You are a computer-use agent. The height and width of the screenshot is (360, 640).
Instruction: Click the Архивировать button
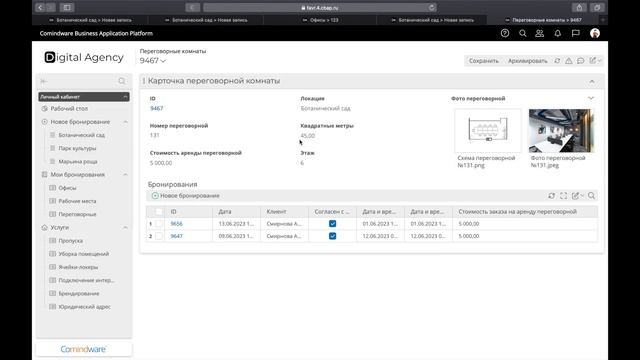[527, 61]
